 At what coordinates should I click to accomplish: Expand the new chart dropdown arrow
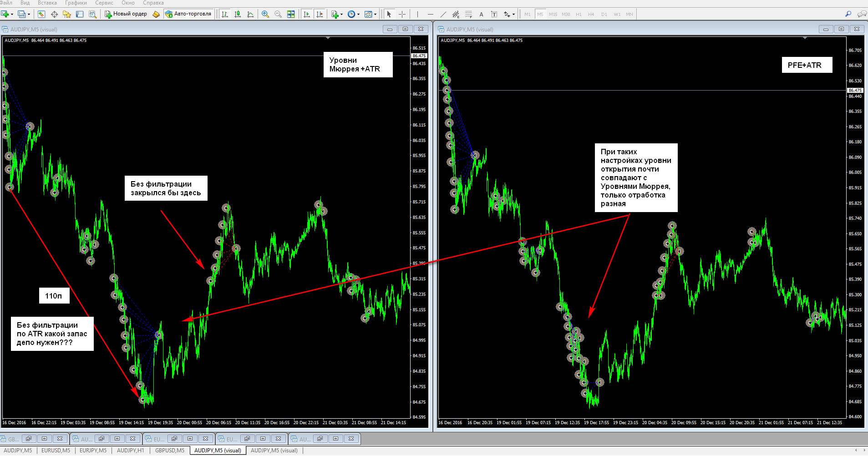[x=12, y=14]
